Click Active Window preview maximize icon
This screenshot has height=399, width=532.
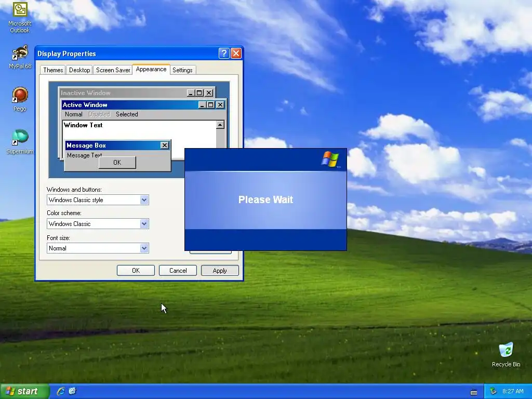(211, 105)
